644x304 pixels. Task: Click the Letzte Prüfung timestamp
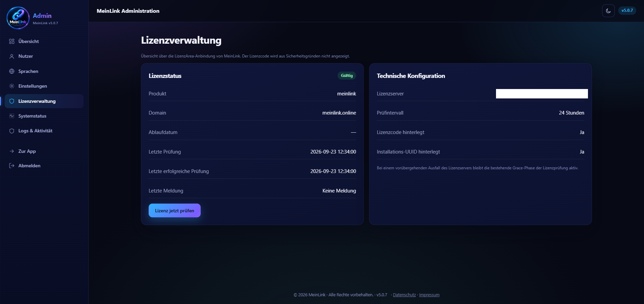pyautogui.click(x=333, y=152)
